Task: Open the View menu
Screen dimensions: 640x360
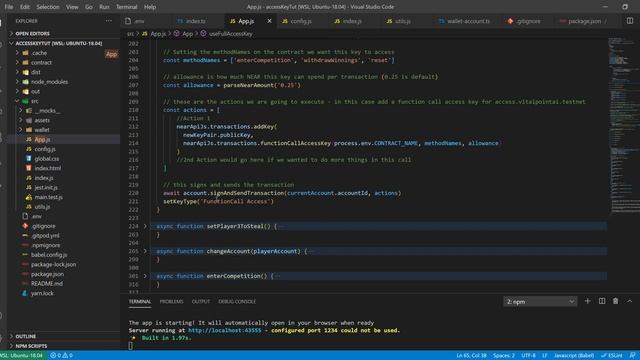Action: pyautogui.click(x=72, y=7)
